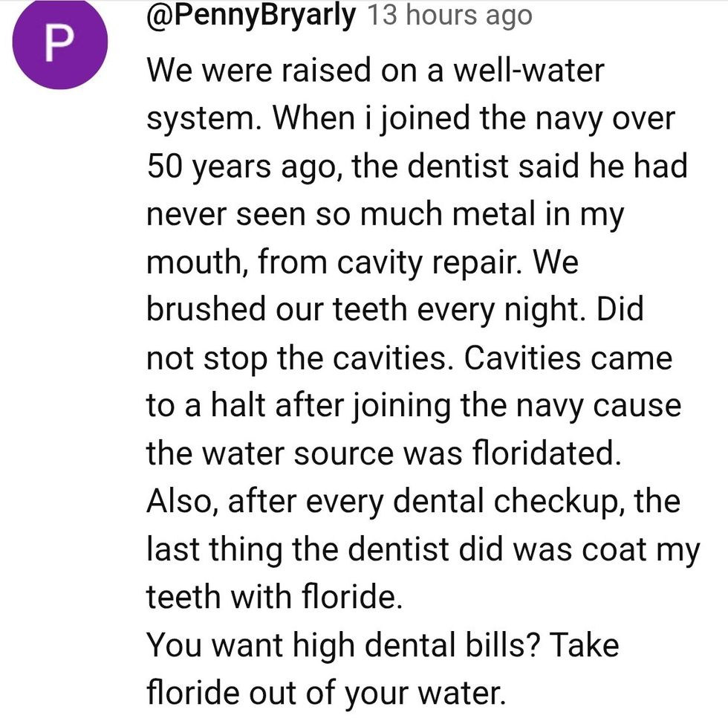Click the question "You want high dental bills?"
The width and height of the screenshot is (728, 721).
click(x=346, y=647)
